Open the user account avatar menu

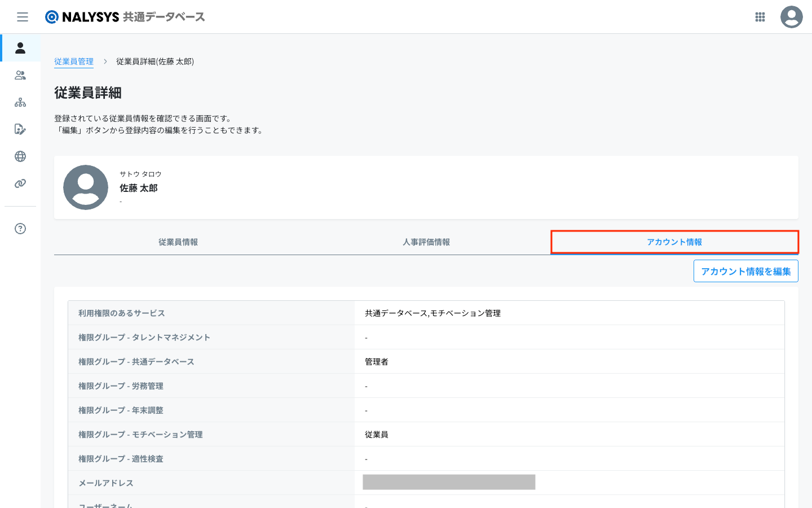[791, 17]
